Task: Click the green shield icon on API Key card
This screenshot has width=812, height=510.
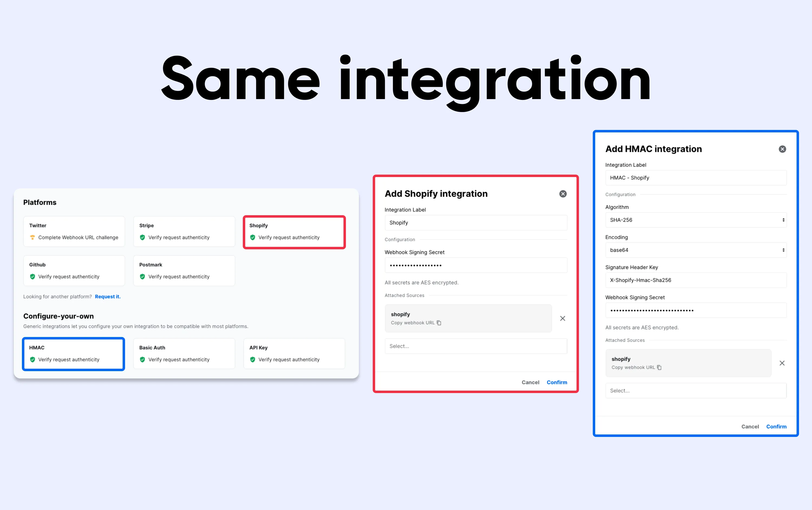Action: 253,359
